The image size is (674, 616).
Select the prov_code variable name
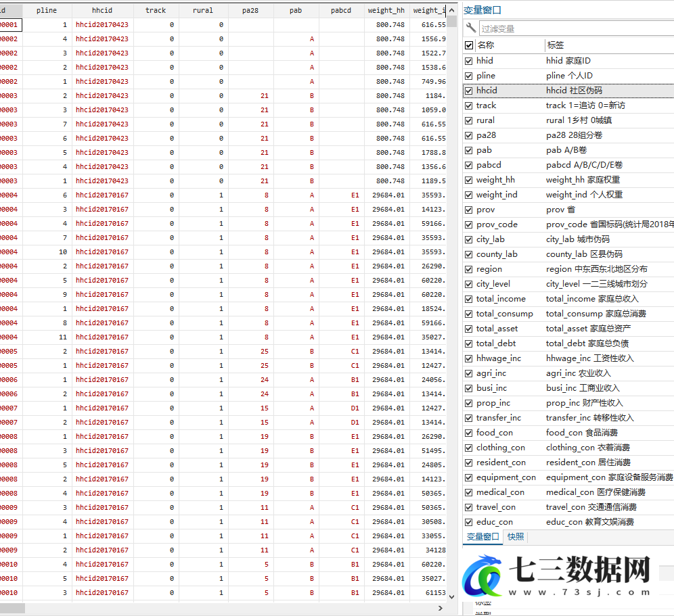pos(497,224)
